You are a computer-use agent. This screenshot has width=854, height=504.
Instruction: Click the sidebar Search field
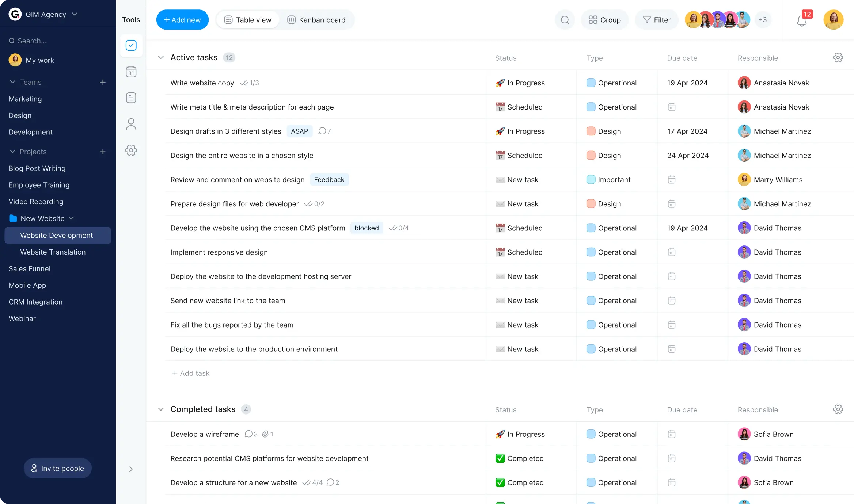click(x=58, y=41)
